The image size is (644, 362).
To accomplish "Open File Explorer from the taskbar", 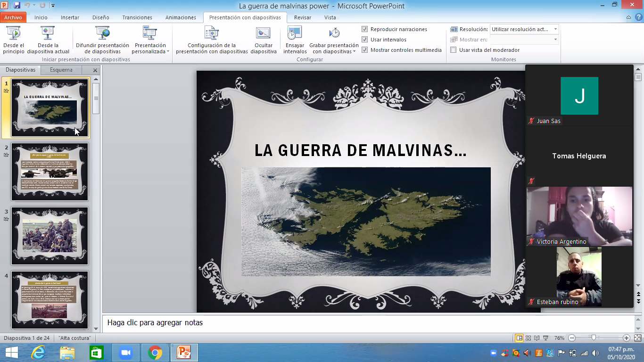I will [67, 353].
